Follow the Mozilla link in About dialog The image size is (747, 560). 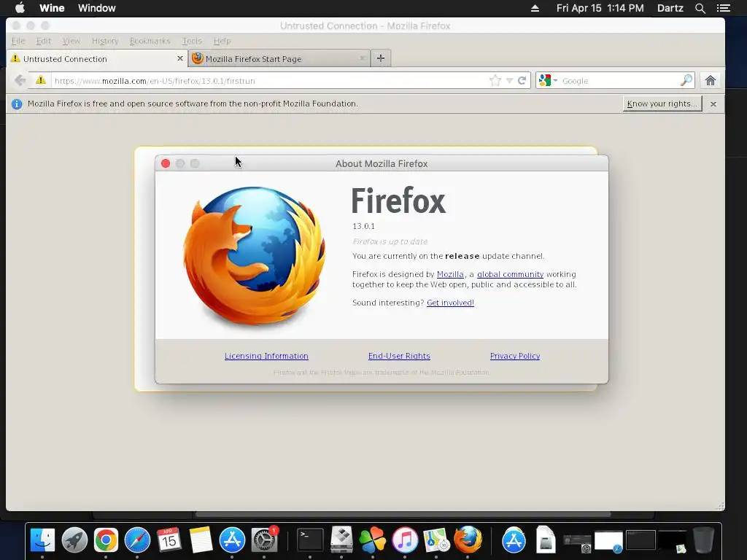click(450, 274)
